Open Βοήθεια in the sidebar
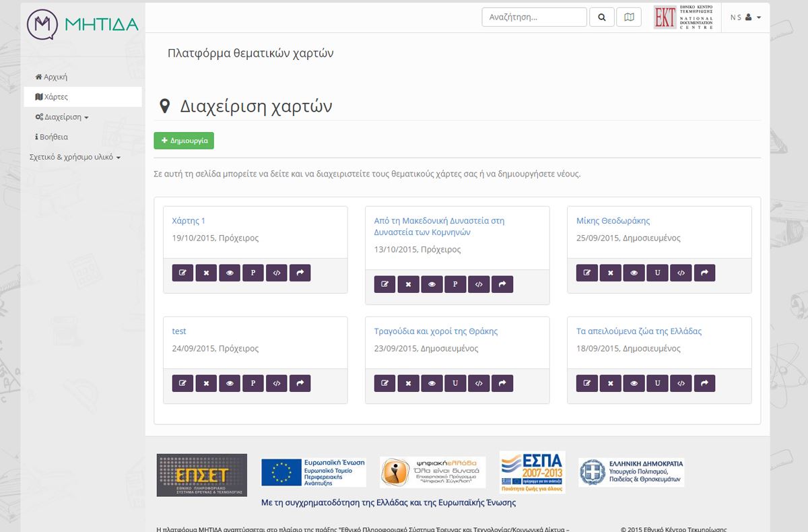Viewport: 808px width, 532px height. coord(52,137)
